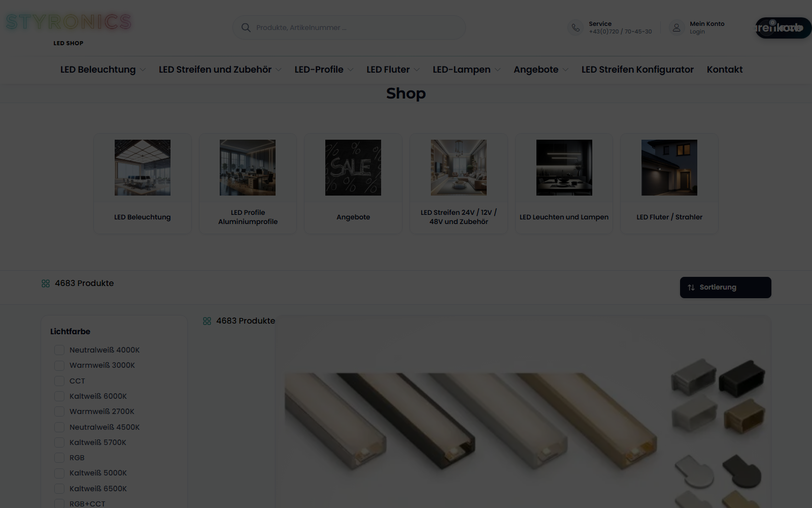Click the magnifier icon in the search bar
The height and width of the screenshot is (508, 812).
(246, 27)
